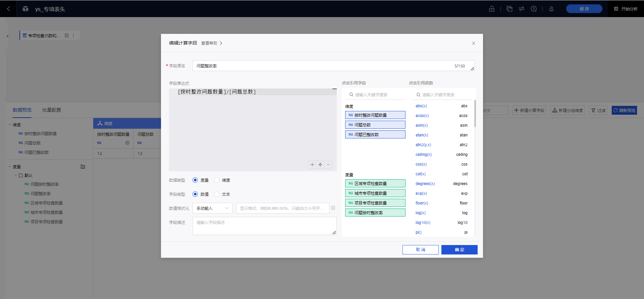Screen dimensions: 644x299
Task: Click 确定 to confirm field
Action: click(x=460, y=250)
